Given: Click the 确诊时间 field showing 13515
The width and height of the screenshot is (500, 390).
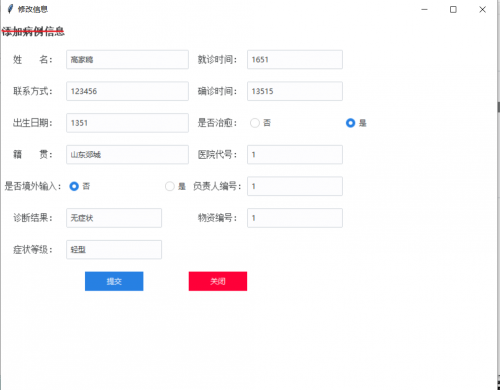Looking at the screenshot, I should tap(295, 91).
